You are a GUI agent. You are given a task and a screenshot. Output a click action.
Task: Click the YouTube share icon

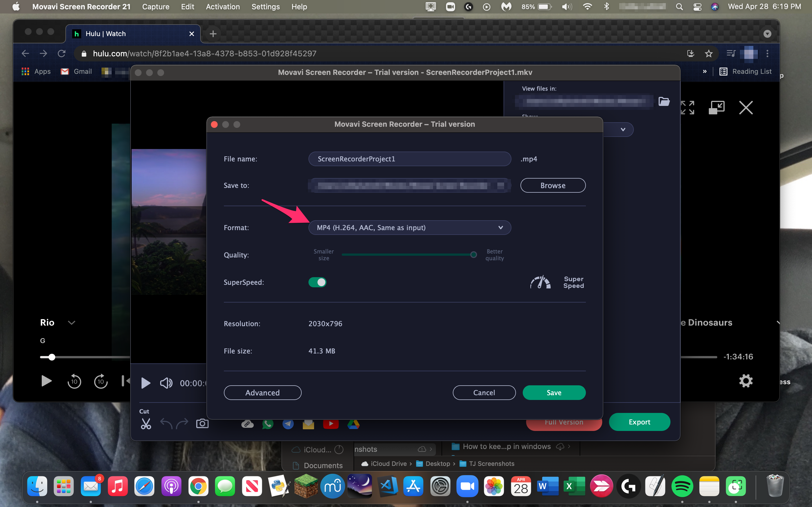click(x=330, y=424)
